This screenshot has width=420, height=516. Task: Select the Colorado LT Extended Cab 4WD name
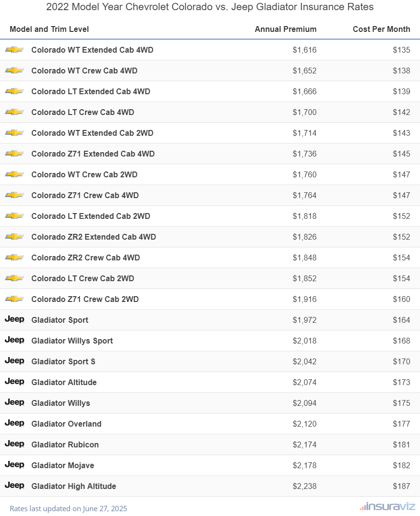point(91,91)
